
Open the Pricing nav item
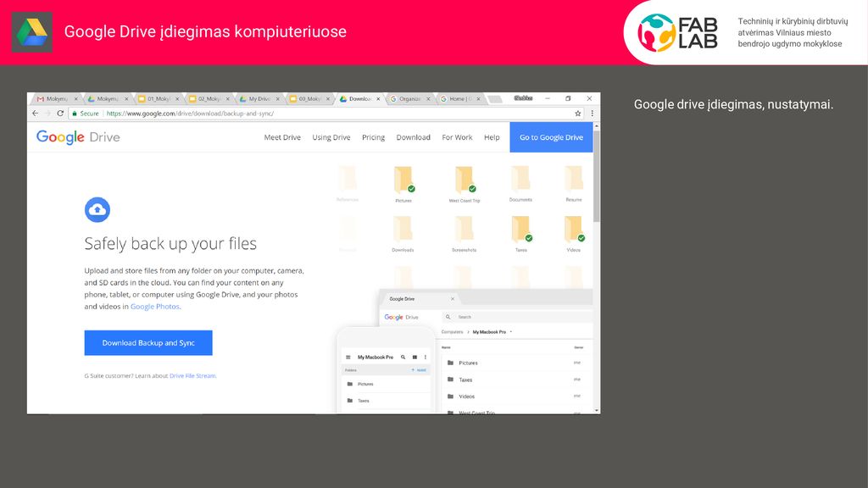[373, 137]
